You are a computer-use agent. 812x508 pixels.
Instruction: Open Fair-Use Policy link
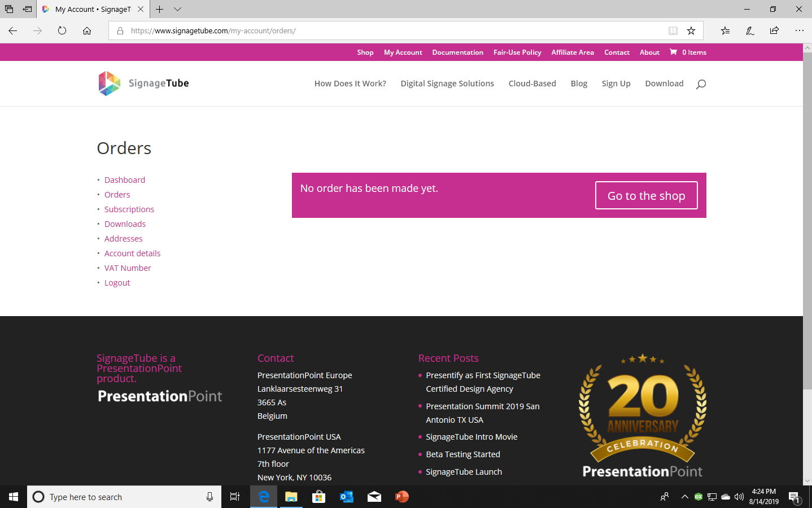click(517, 52)
